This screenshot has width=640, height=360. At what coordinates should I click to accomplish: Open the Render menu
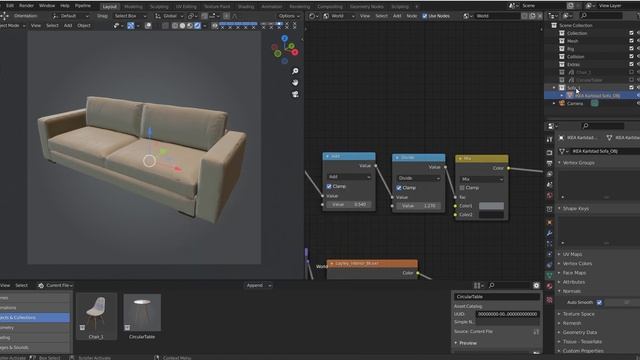coord(26,6)
